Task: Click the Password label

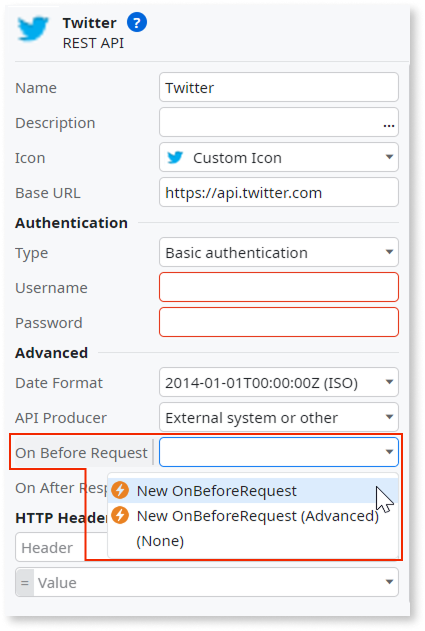Action: [49, 323]
